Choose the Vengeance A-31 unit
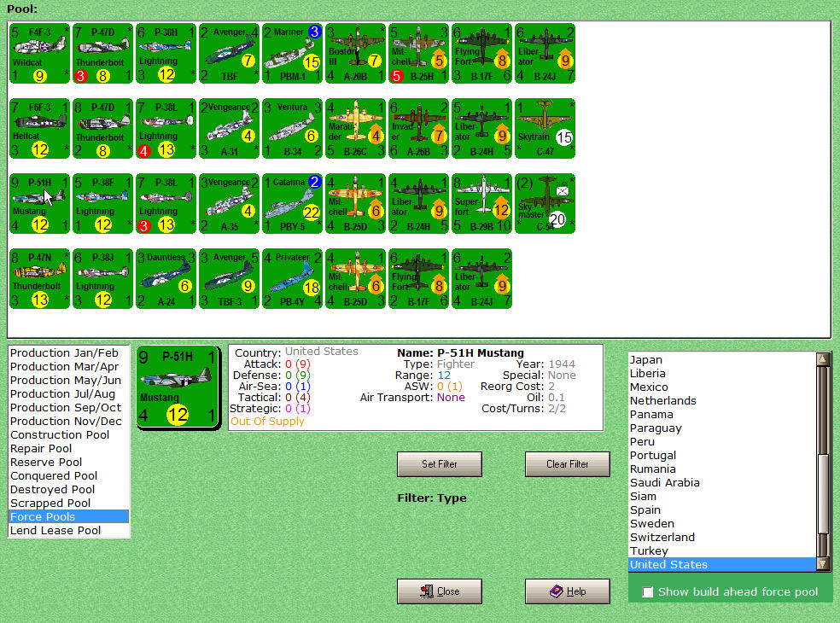The height and width of the screenshot is (623, 840). coord(230,129)
